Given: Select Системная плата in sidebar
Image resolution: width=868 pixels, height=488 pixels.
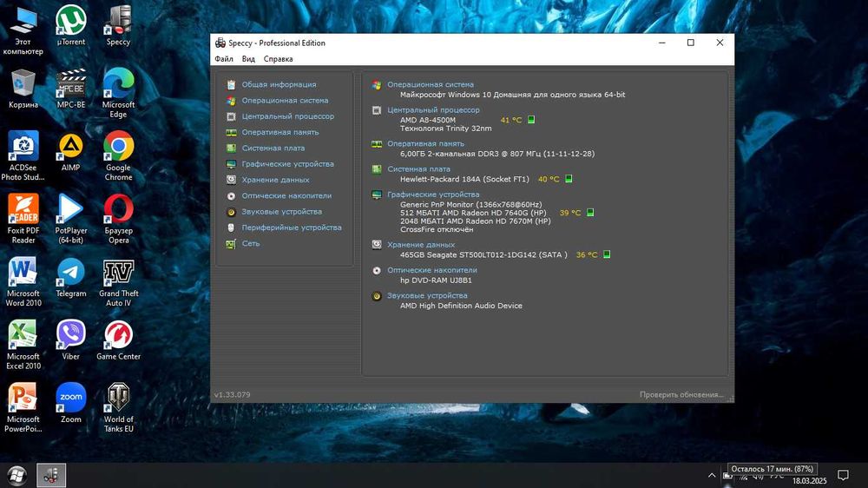Looking at the screenshot, I should 273,148.
